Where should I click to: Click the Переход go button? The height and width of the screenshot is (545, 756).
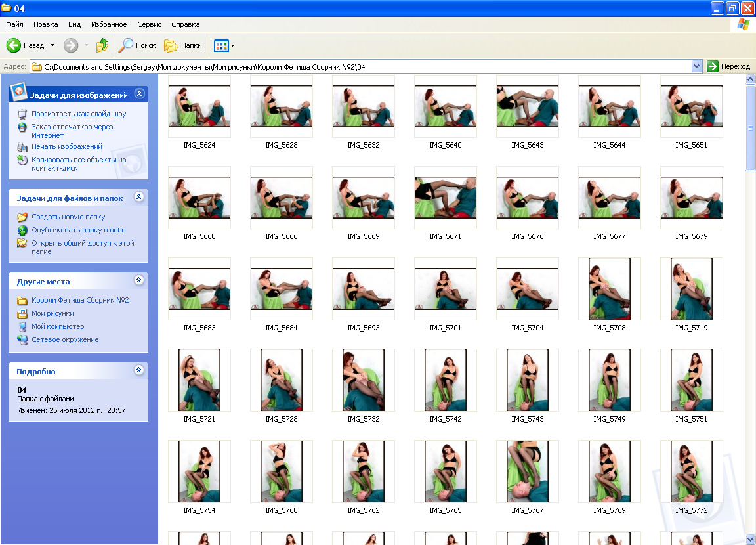pos(729,66)
